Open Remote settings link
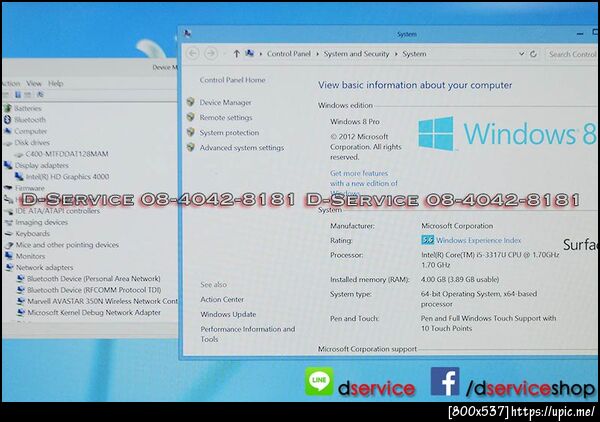This screenshot has height=422, width=600. (226, 117)
